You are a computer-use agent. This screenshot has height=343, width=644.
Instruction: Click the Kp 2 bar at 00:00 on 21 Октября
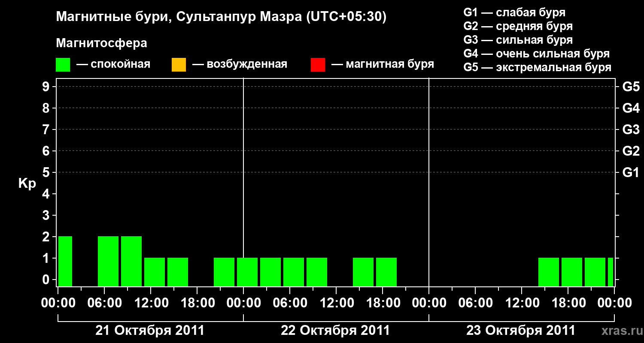pos(65,261)
